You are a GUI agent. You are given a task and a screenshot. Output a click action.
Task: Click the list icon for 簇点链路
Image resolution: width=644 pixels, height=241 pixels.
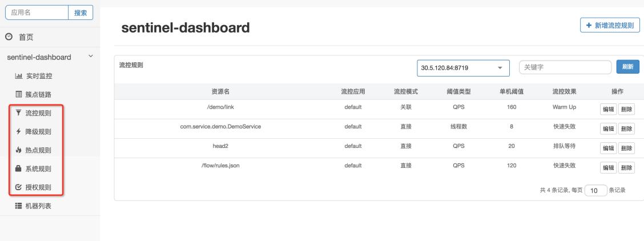click(x=18, y=94)
